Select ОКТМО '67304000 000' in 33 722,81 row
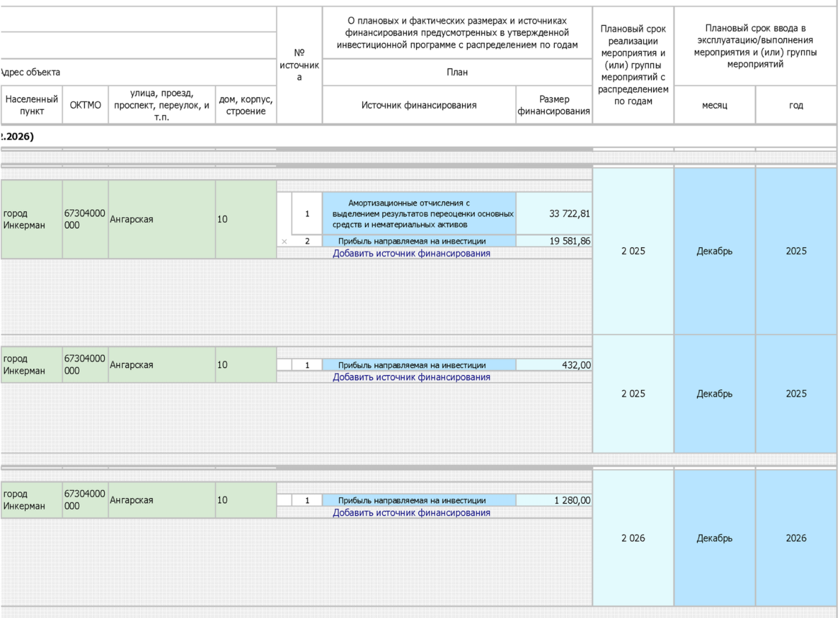This screenshot has width=840, height=618. coord(86,220)
